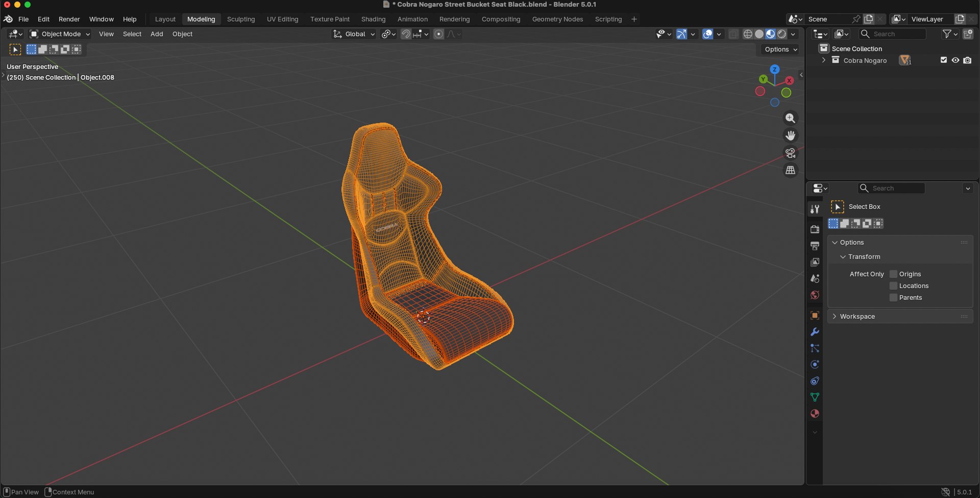980x498 pixels.
Task: Enable Affect Only Origins checkbox
Action: (893, 274)
